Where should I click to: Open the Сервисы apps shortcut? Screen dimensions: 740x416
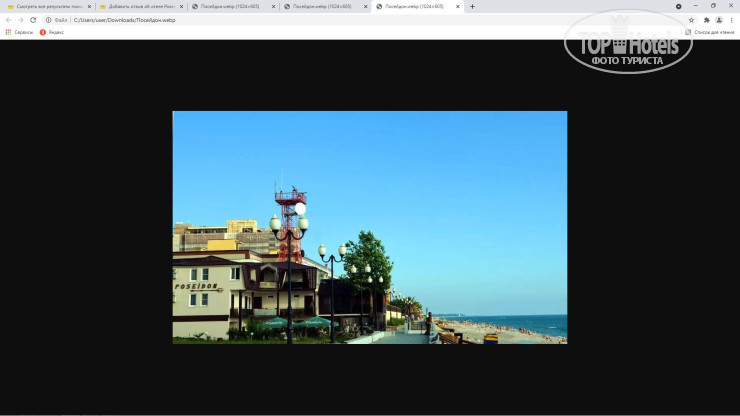[19, 32]
